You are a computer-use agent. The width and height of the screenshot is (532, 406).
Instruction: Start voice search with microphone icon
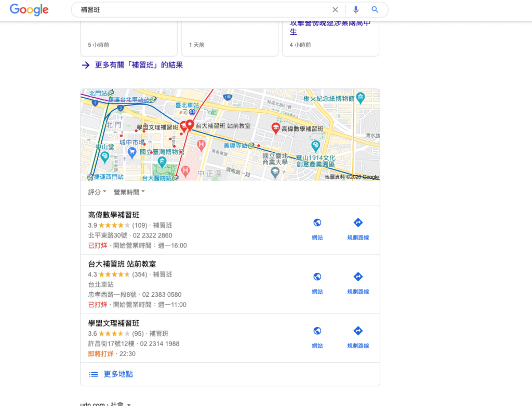pyautogui.click(x=356, y=10)
